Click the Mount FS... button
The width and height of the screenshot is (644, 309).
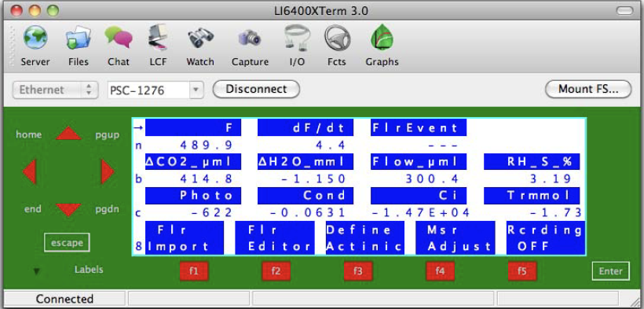coord(588,90)
